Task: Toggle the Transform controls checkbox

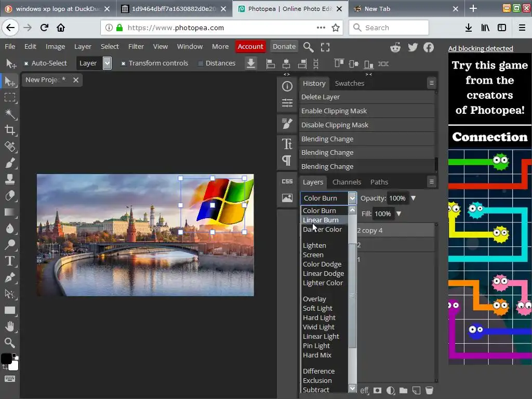Action: click(123, 63)
